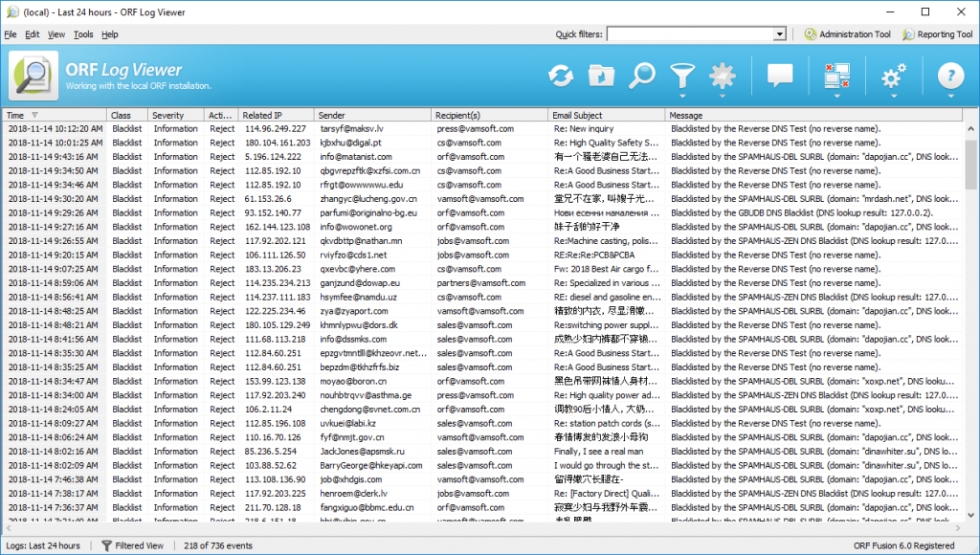Open the Tools menu
This screenshot has height=555, width=980.
click(83, 34)
